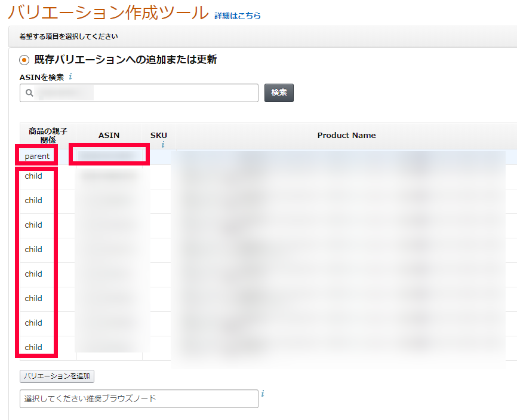517x420 pixels.
Task: Click the SKU column header text
Action: [x=159, y=135]
